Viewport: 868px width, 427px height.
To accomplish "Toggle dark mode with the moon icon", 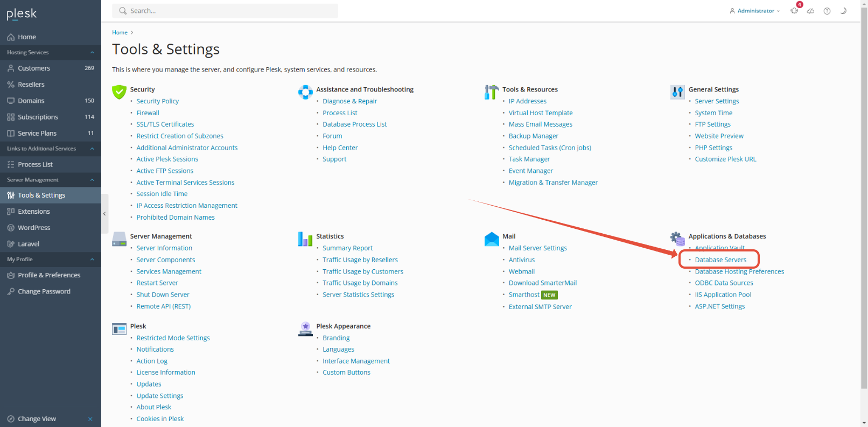I will point(843,11).
